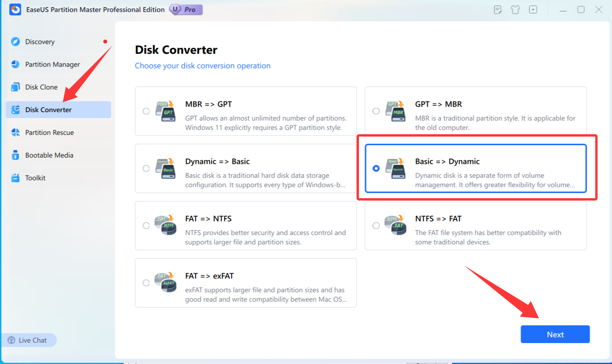
Task: Click the EaseUS app logo icon
Action: (15, 9)
